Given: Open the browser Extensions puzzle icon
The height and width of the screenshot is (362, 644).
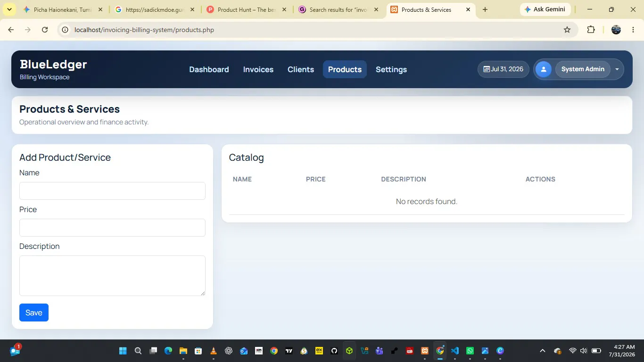Looking at the screenshot, I should pos(591,30).
